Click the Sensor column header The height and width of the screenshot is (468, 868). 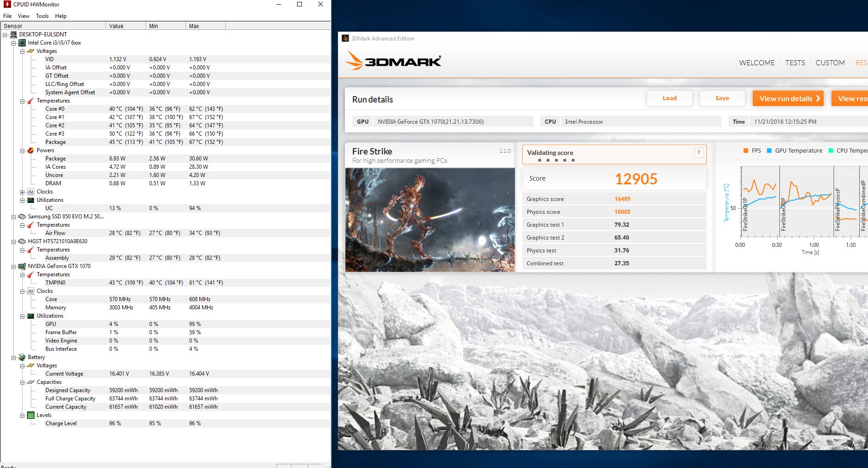pyautogui.click(x=53, y=26)
